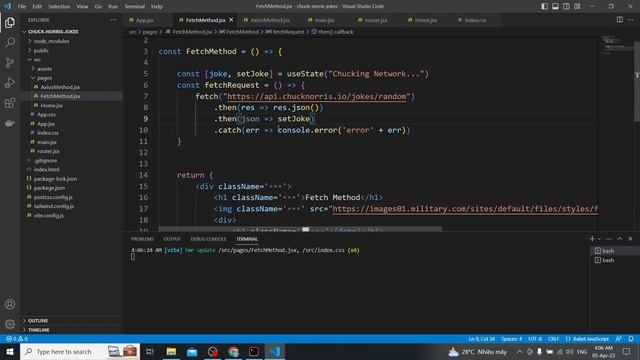Open the military.com image URL link
The width and height of the screenshot is (640, 360).
pos(465,209)
